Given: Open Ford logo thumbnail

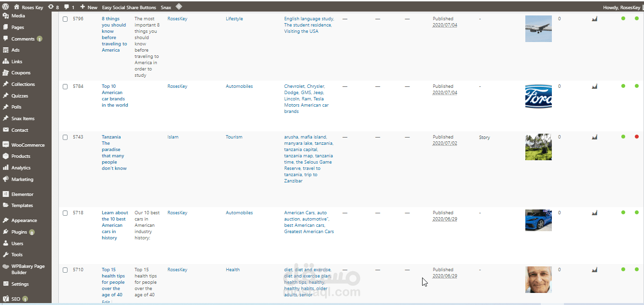Looking at the screenshot, I should (x=538, y=96).
